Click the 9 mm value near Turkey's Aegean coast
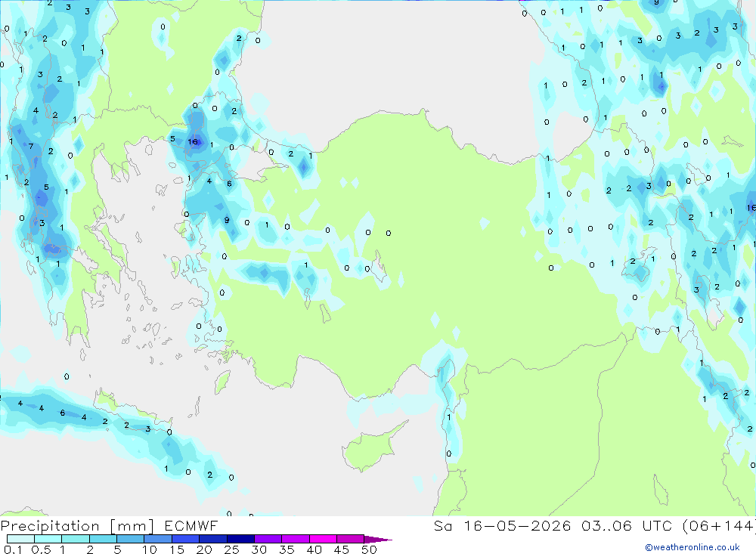 [x=227, y=221]
